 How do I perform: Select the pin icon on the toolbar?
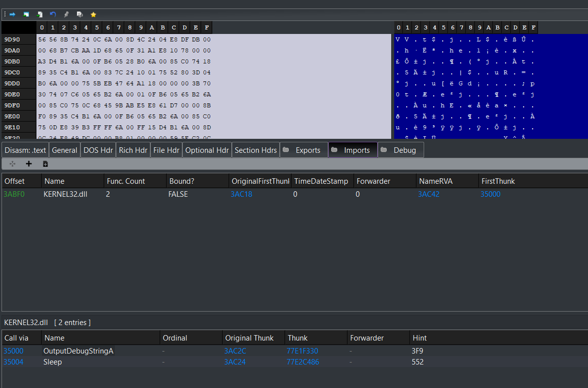[66, 14]
